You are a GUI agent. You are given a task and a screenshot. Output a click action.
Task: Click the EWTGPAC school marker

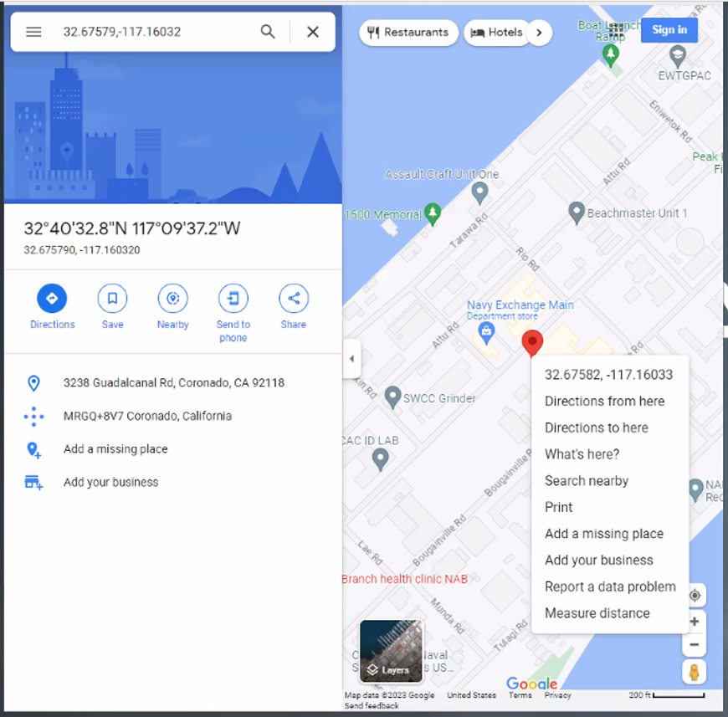pyautogui.click(x=678, y=56)
